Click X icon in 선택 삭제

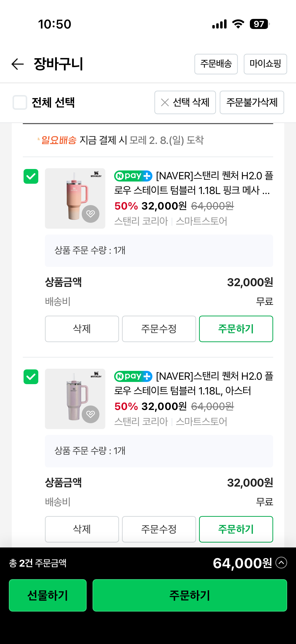point(165,102)
